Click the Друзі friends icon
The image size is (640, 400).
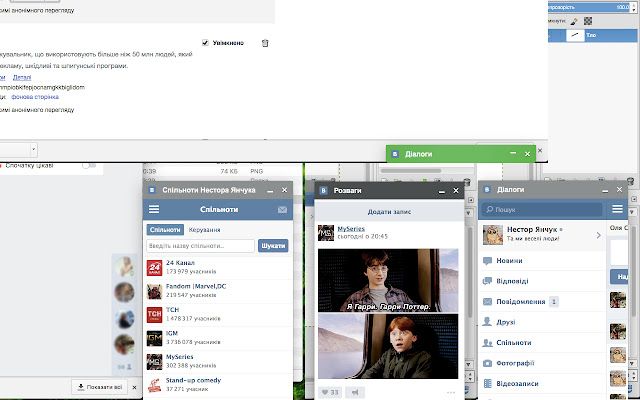[487, 322]
